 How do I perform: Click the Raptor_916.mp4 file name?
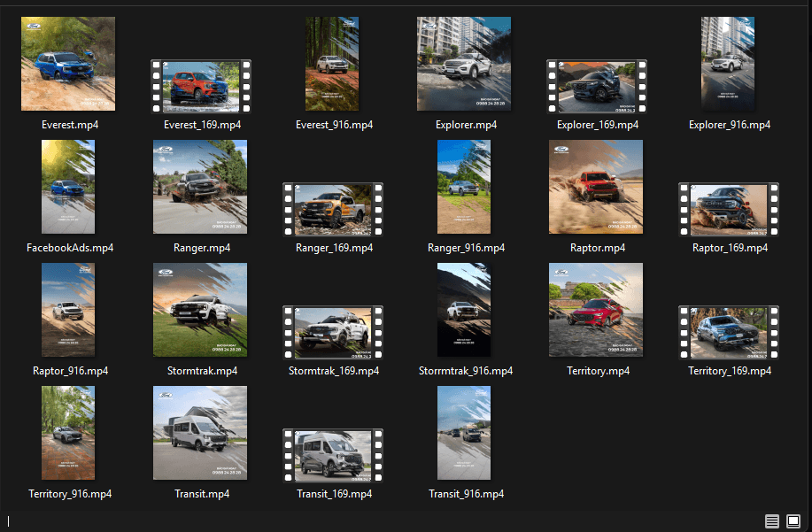click(70, 371)
